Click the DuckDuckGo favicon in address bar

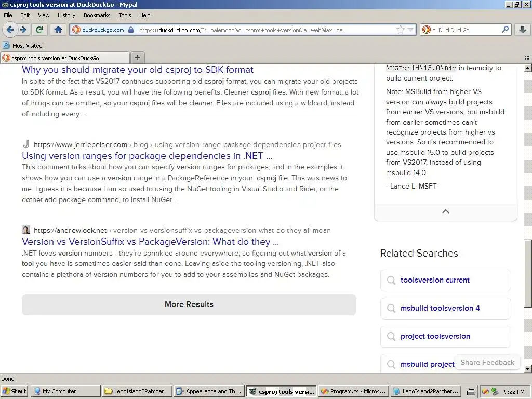pyautogui.click(x=76, y=30)
